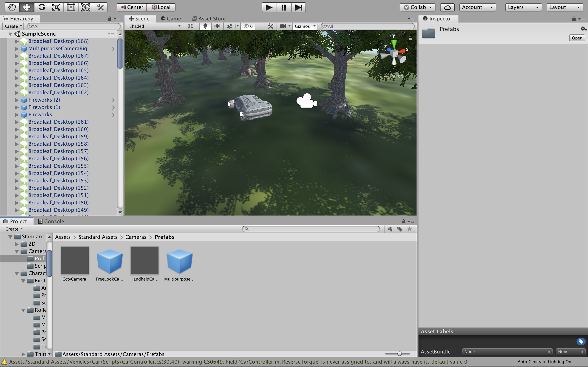The height and width of the screenshot is (367, 588).
Task: Select the Hand tool in toolbar
Action: tap(12, 7)
